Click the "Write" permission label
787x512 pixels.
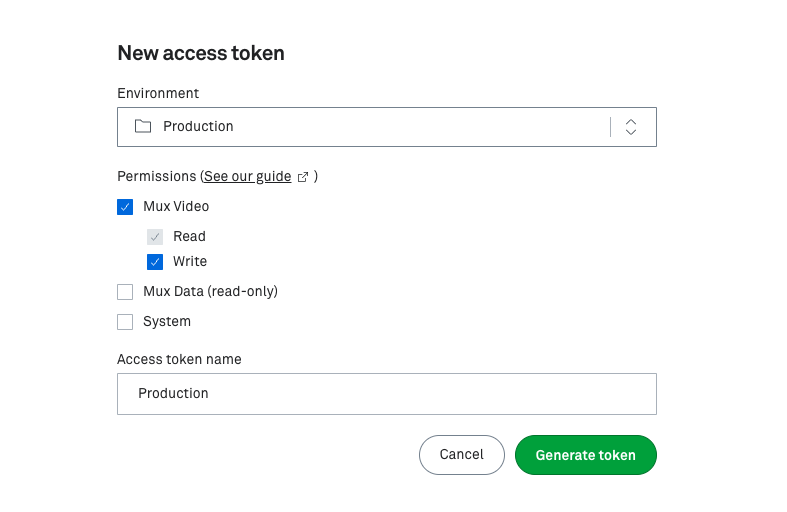(x=190, y=262)
